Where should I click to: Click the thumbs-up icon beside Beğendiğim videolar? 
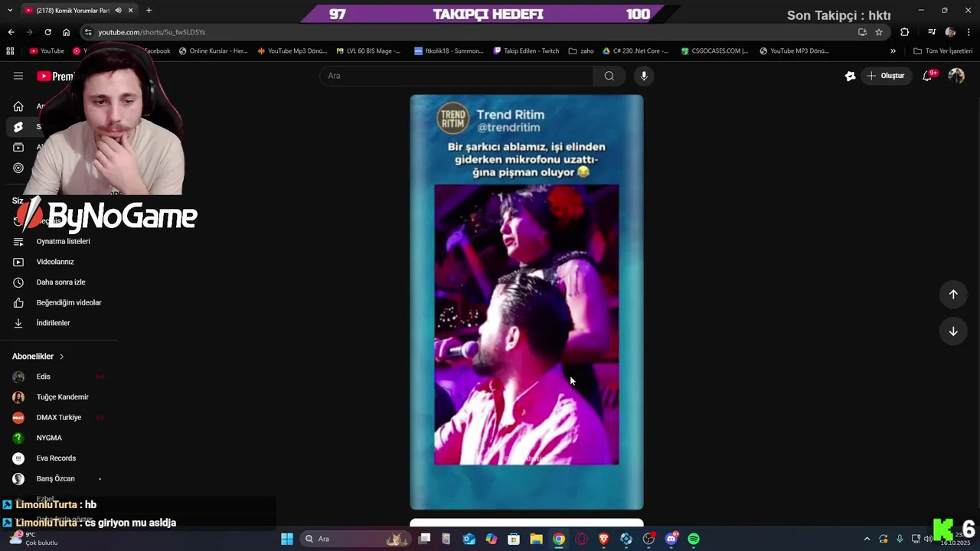pyautogui.click(x=18, y=302)
